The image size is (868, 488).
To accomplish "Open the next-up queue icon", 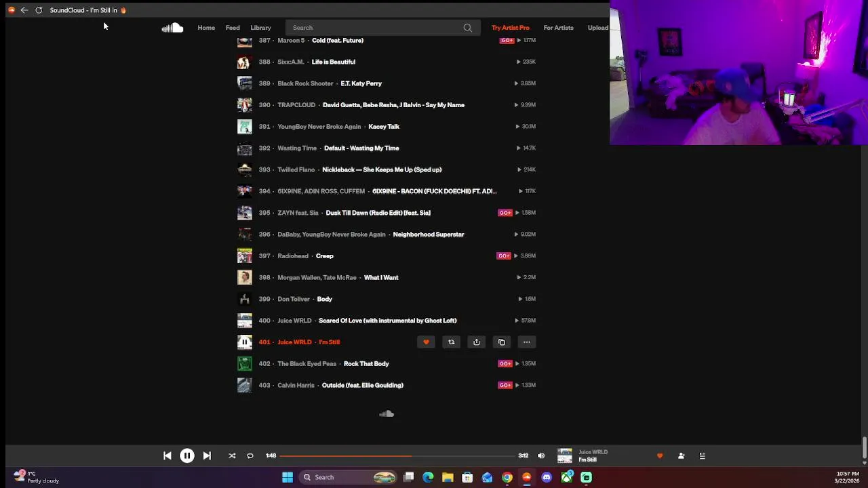I will [x=703, y=456].
